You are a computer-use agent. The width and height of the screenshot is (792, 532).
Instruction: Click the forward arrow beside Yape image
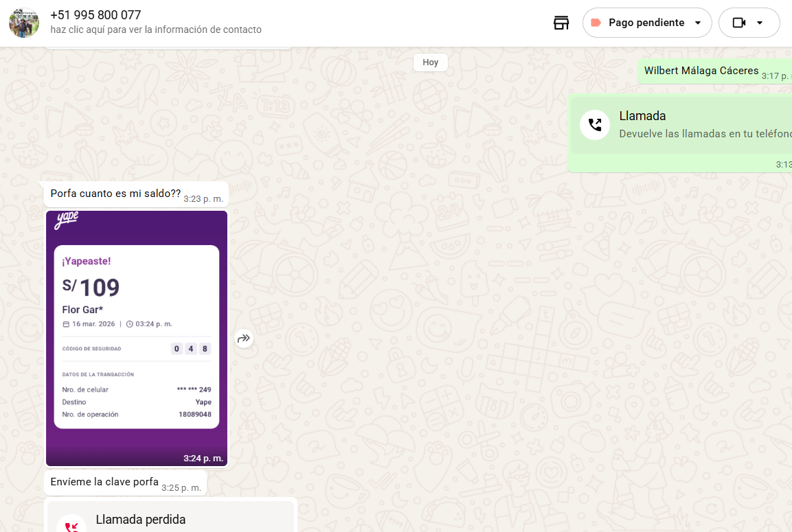click(244, 338)
